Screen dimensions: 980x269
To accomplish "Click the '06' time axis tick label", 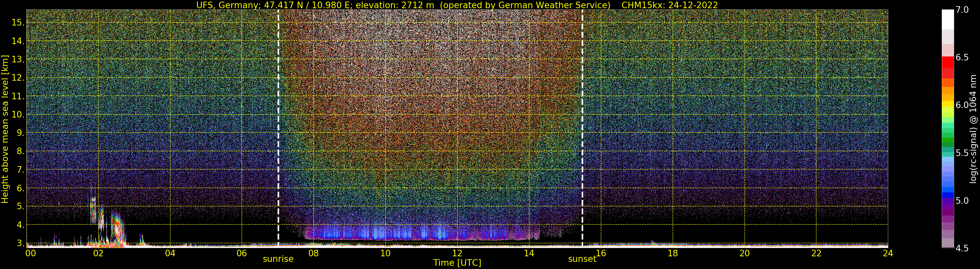I will click(242, 253).
